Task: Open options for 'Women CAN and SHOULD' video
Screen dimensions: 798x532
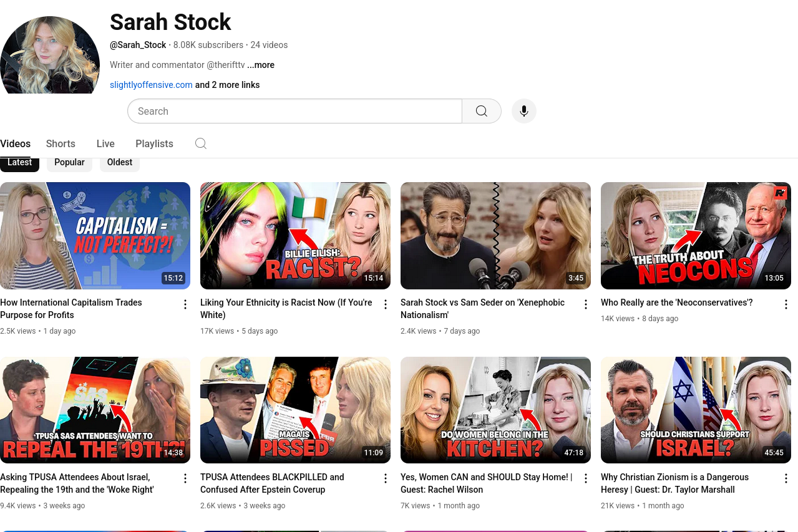Action: click(x=586, y=479)
